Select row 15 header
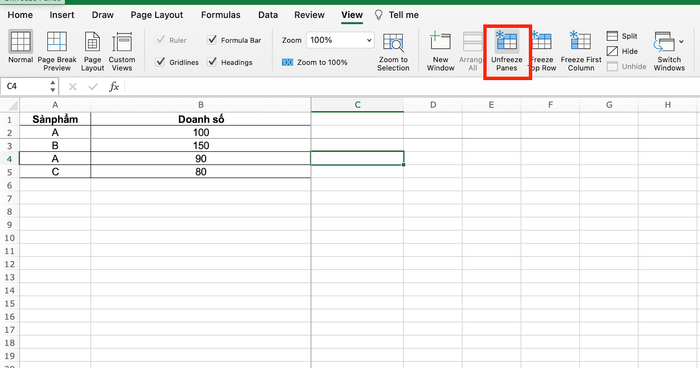Screen dimensions: 700x368 click(x=9, y=303)
